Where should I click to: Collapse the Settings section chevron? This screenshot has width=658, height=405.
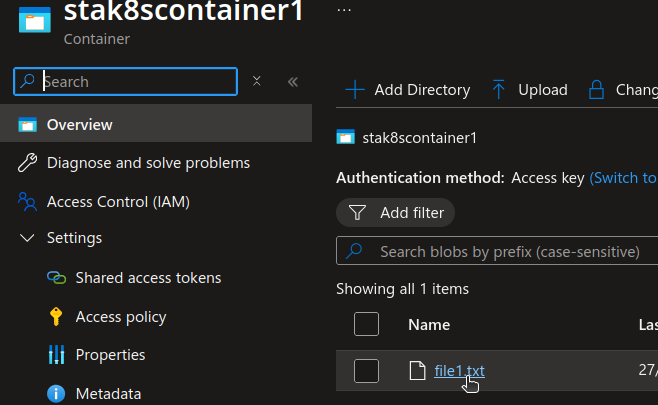pos(27,238)
